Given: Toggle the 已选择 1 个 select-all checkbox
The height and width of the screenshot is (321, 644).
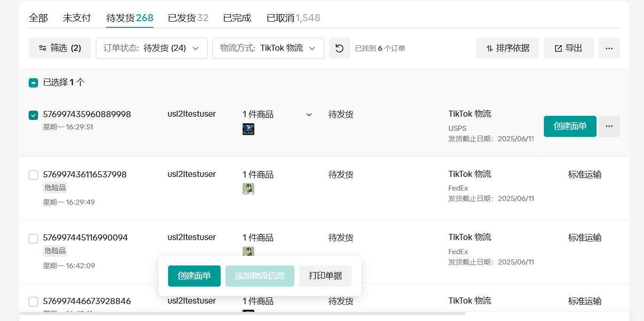Looking at the screenshot, I should point(33,83).
